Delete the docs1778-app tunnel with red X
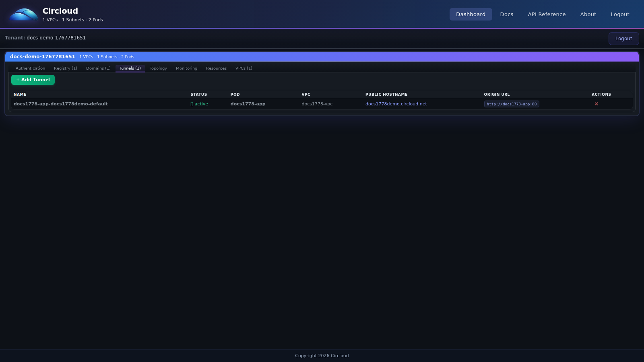 [596, 104]
